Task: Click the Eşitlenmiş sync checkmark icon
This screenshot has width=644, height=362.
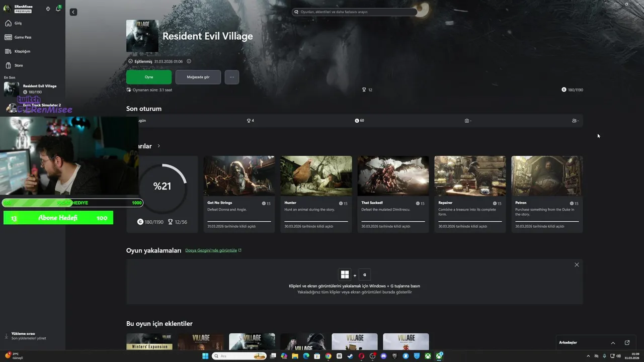Action: [130, 61]
